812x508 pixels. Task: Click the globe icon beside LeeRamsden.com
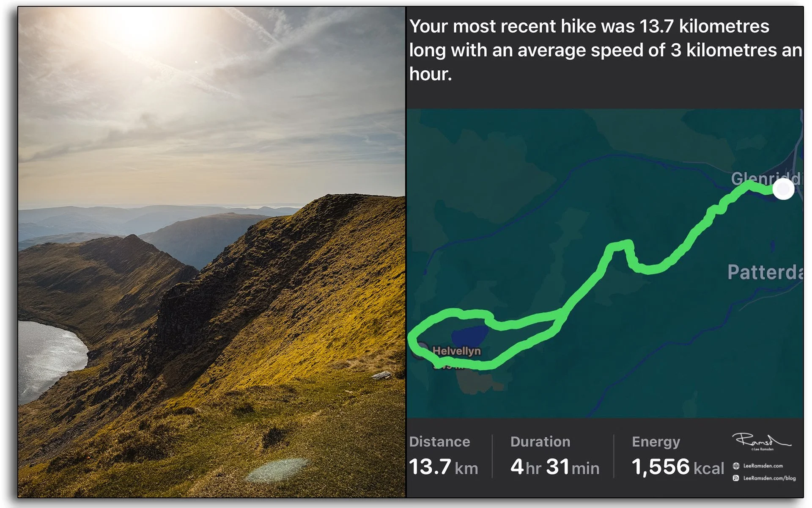[736, 466]
